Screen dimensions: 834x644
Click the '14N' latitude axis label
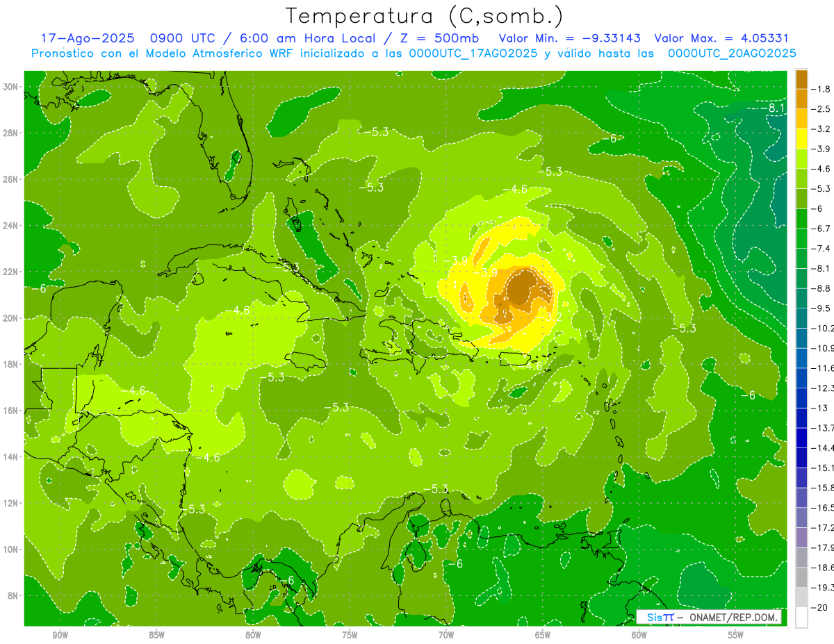12,456
